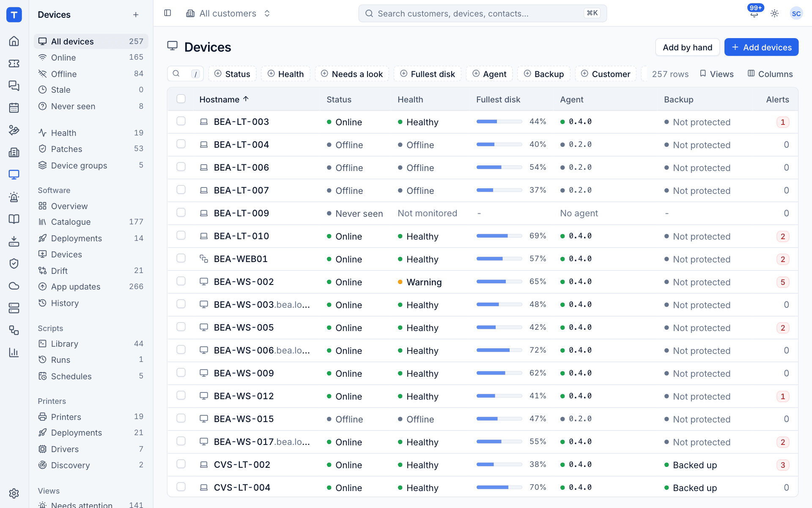Screen dimensions: 812x508
Task: Open the buildings/customers rail icon
Action: (x=14, y=152)
